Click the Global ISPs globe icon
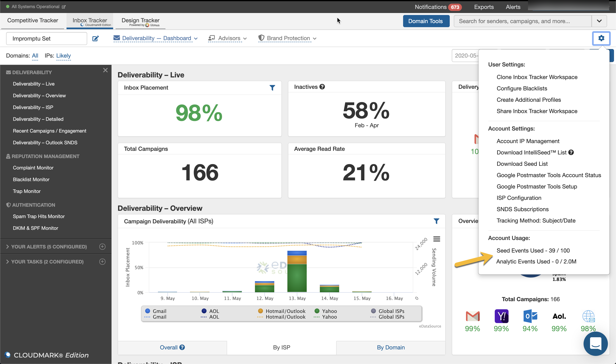616x364 pixels. coord(588,316)
